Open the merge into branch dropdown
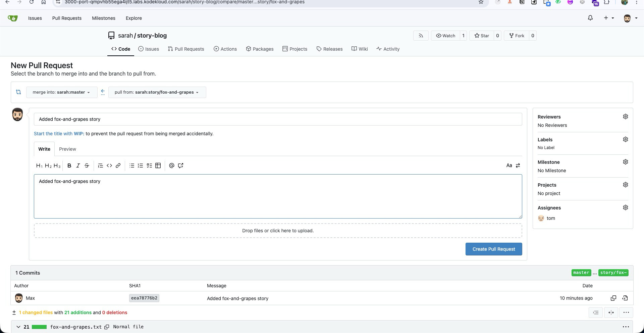 [62, 92]
